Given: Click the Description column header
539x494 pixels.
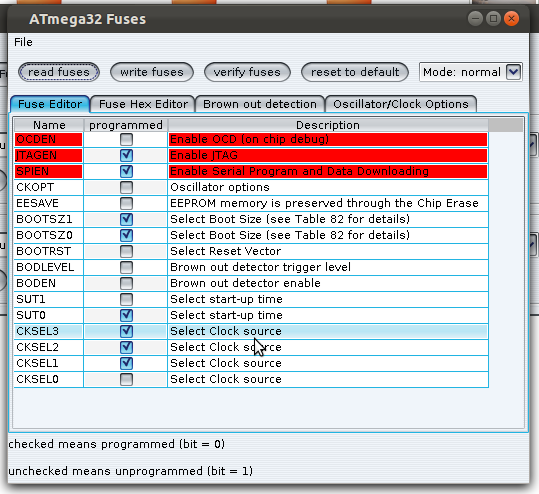Looking at the screenshot, I should [x=328, y=125].
